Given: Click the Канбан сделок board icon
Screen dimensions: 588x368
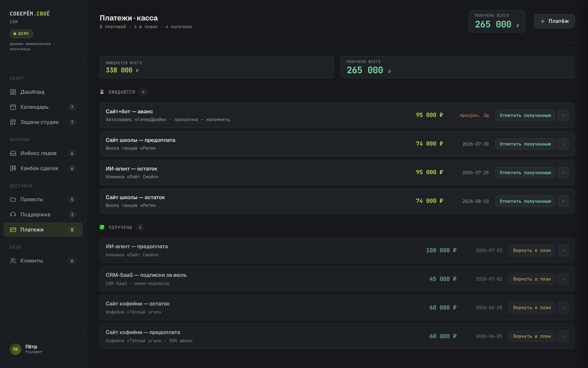Looking at the screenshot, I should coord(13,168).
